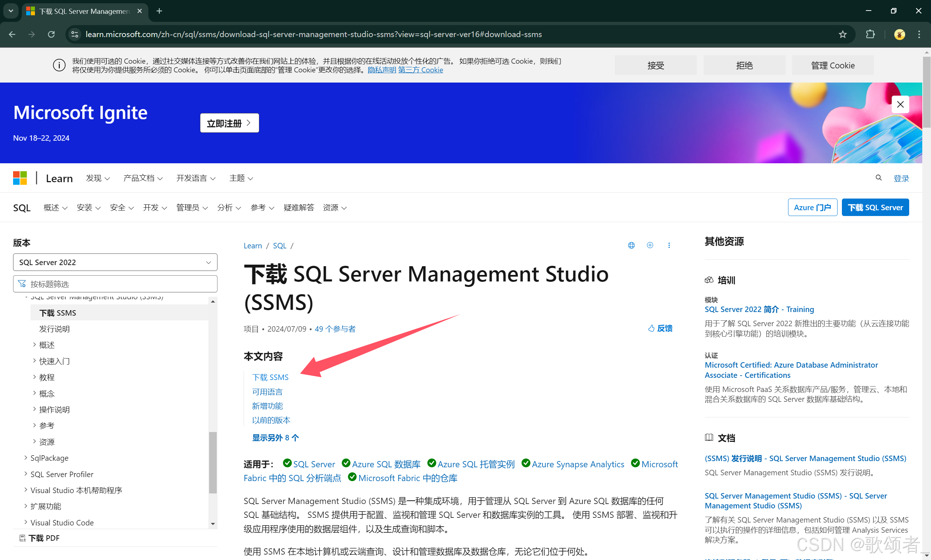
Task: Click the 下载 SQL Server button
Action: tap(875, 208)
